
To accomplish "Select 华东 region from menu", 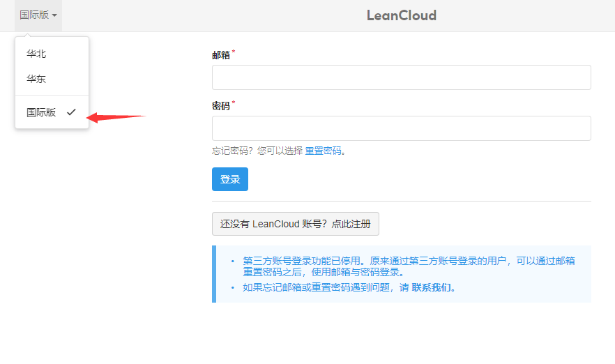I will click(52, 79).
